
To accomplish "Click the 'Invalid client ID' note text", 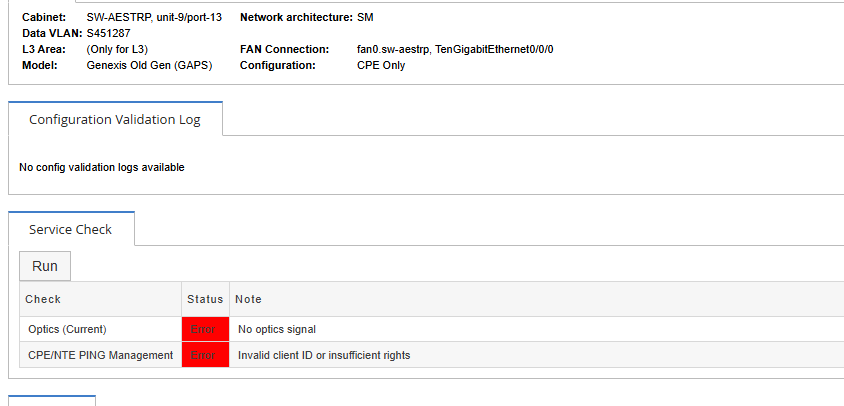I will point(324,355).
